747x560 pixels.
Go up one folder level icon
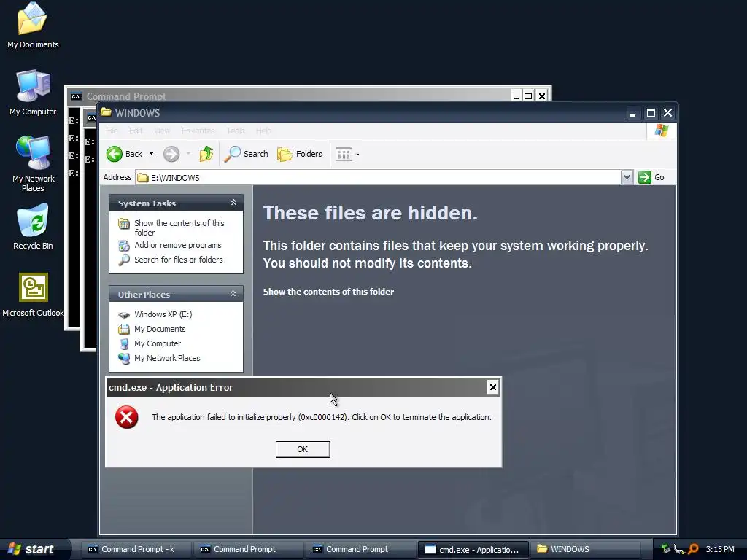[x=206, y=154]
